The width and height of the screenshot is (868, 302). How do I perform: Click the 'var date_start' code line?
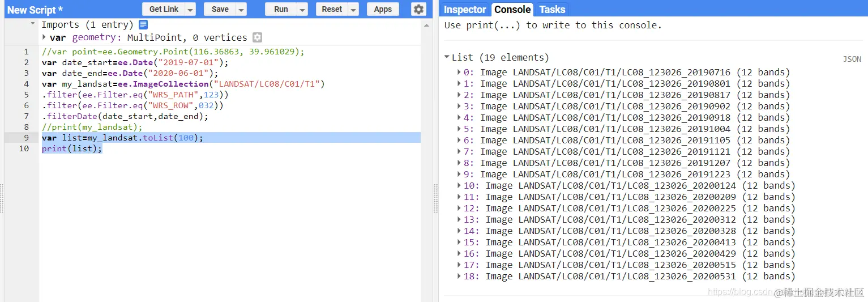(135, 62)
